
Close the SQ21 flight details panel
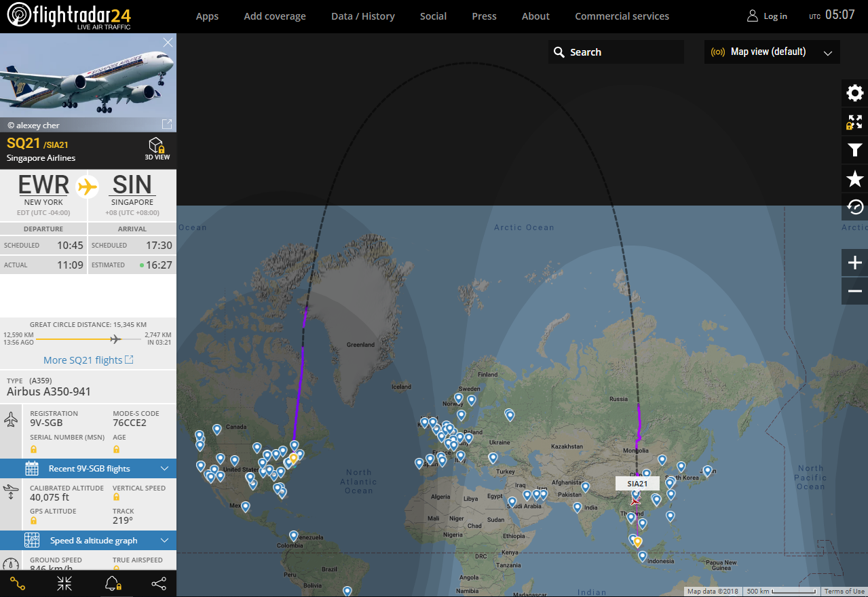coord(168,43)
